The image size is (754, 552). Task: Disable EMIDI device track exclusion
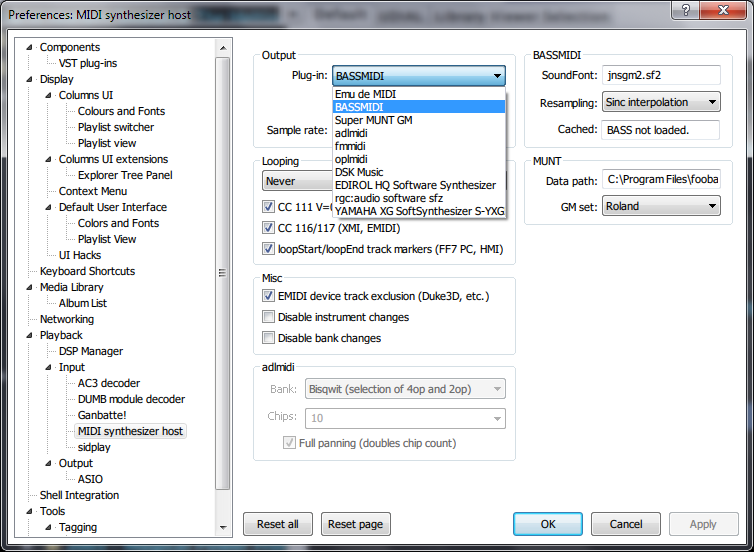268,296
